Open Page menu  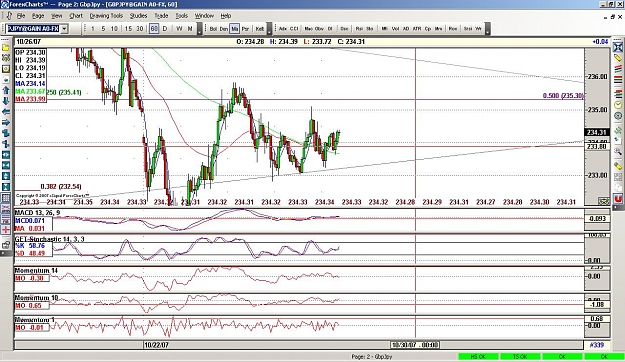[x=38, y=16]
